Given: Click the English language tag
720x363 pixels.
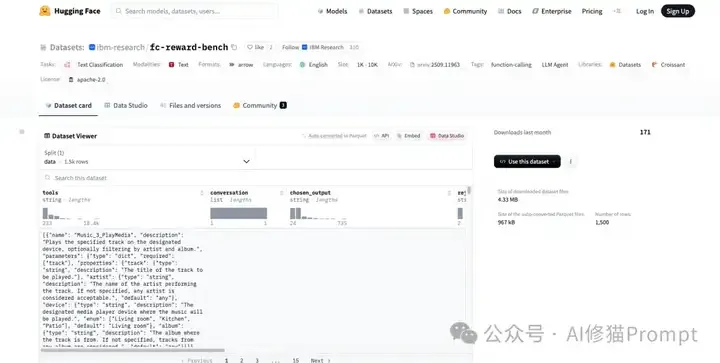Looking at the screenshot, I should (314, 65).
